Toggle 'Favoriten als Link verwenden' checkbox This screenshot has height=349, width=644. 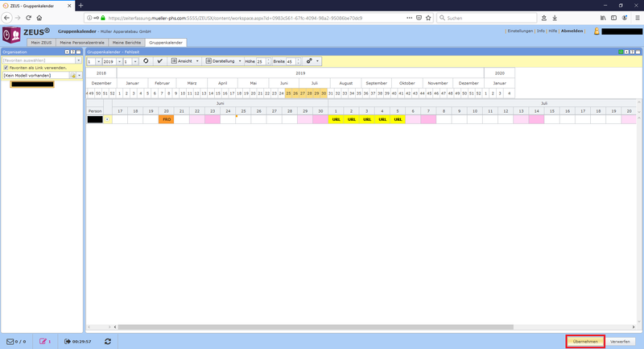(6, 68)
